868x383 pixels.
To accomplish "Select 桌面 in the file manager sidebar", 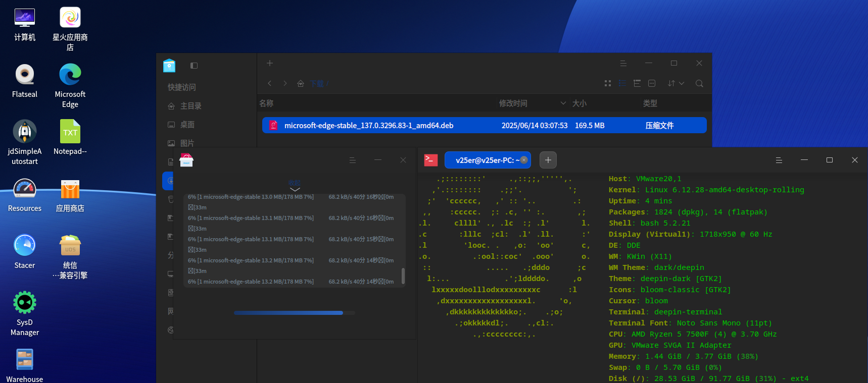I will pos(187,125).
